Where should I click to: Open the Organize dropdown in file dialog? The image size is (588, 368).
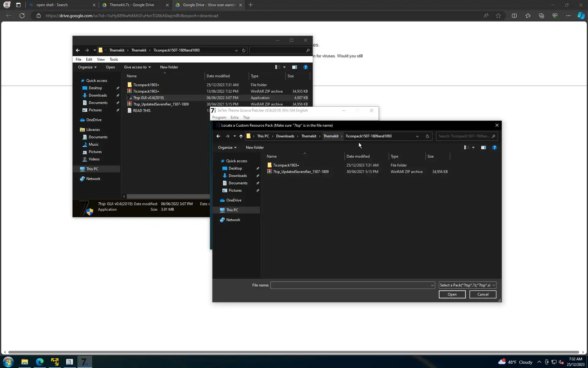coord(227,148)
